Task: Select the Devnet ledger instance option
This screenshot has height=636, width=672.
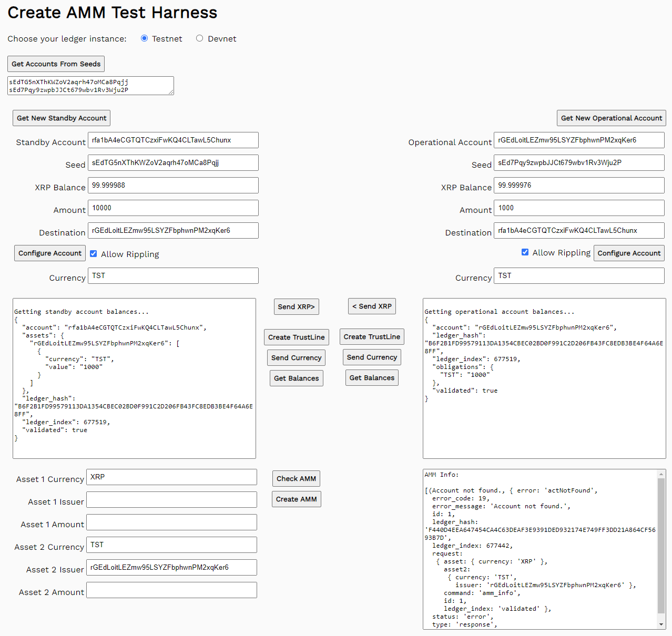Action: pos(199,38)
